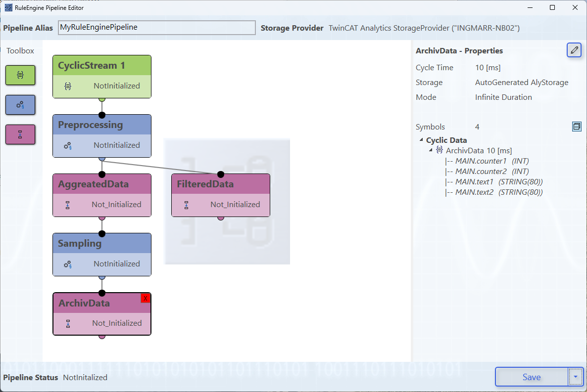Image resolution: width=587 pixels, height=392 pixels.
Task: Click the storage icon on the AggreatedData node
Action: tap(67, 204)
